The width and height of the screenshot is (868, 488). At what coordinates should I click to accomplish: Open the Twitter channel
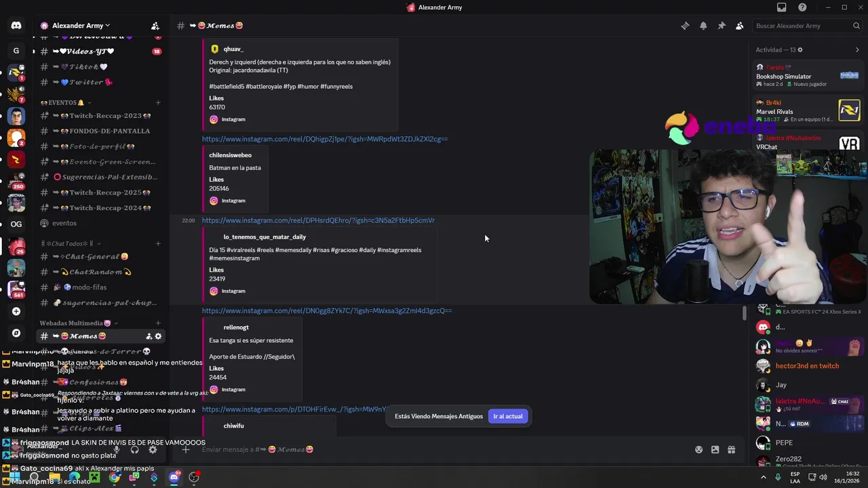pyautogui.click(x=100, y=82)
